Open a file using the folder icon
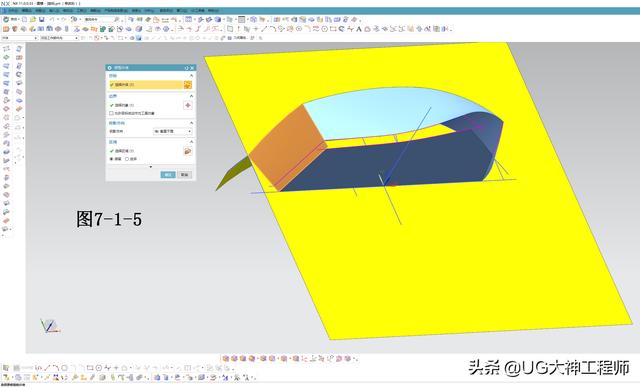Image resolution: width=640 pixels, height=387 pixels. [33, 19]
